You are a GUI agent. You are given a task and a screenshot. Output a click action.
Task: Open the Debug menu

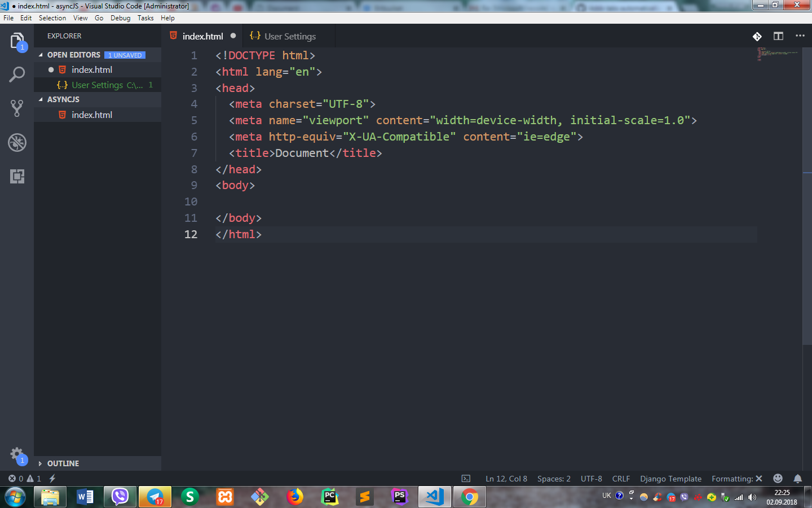tap(120, 17)
